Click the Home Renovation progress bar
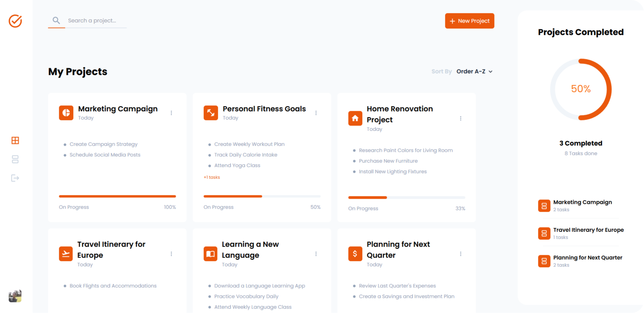The image size is (644, 313). pyautogui.click(x=406, y=197)
